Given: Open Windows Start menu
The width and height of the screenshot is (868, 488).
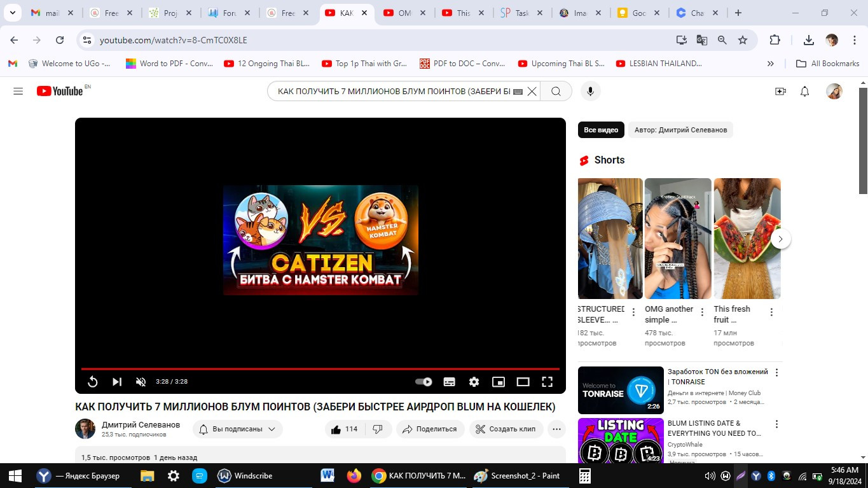Looking at the screenshot, I should [x=15, y=475].
